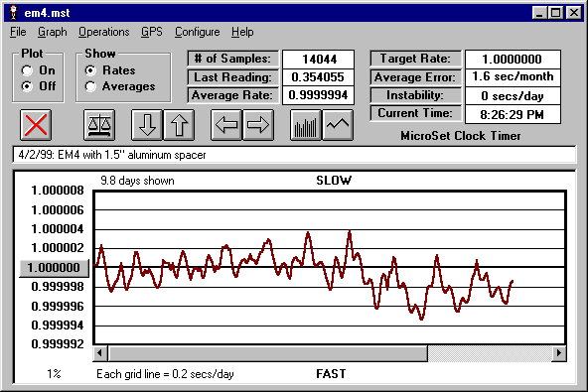
Task: Click the 'Each grid line = 0.2 secs/day' text
Action: pyautogui.click(x=165, y=374)
